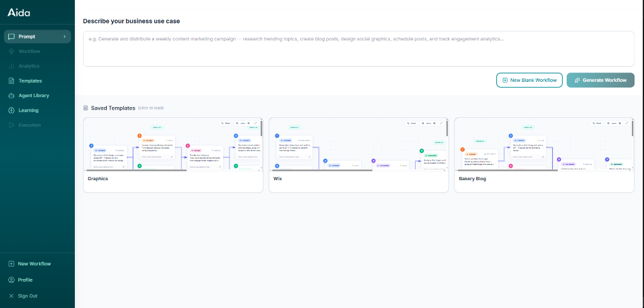The width and height of the screenshot is (644, 308).
Task: Open the Analytics sidebar item
Action: [37, 66]
